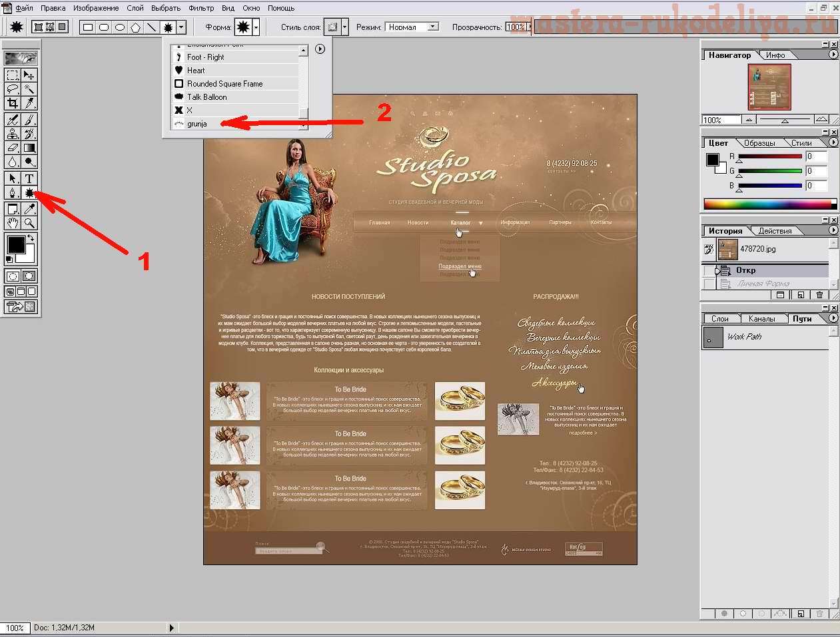This screenshot has width=840, height=637.
Task: Switch to the Образцы tab
Action: [x=759, y=143]
